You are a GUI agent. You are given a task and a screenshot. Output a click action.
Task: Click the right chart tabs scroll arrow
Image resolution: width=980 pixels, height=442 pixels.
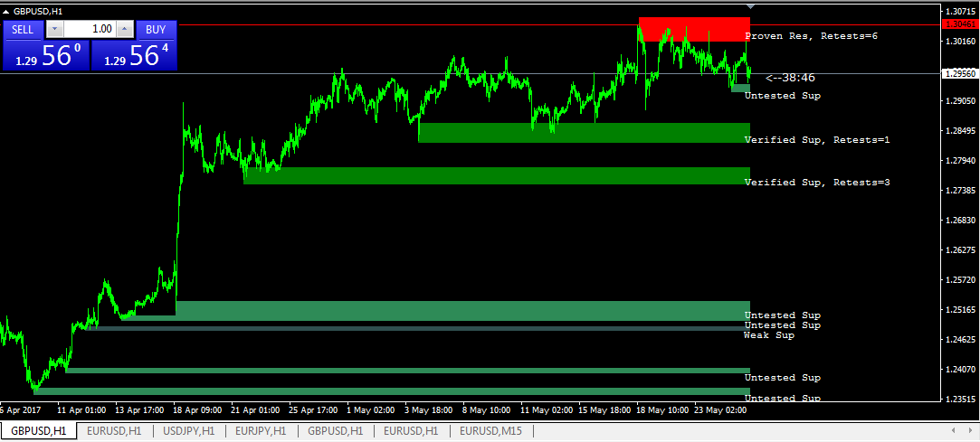point(971,431)
